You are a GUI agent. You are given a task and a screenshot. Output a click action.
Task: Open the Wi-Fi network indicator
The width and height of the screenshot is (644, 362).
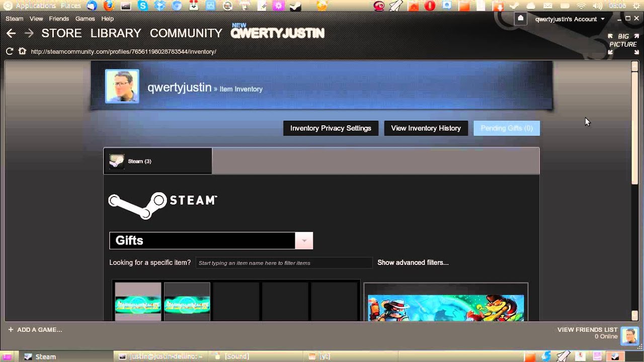tap(581, 6)
